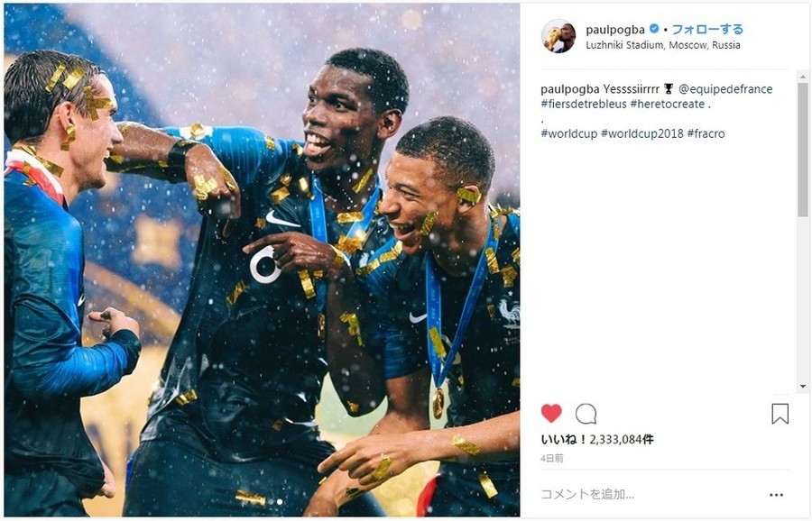View the いいね！2,333,084件 likes count
This screenshot has height=521, width=812.
[597, 440]
